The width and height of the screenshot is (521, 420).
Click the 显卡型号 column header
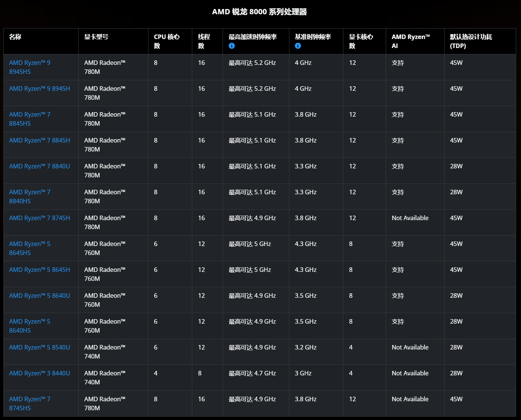pyautogui.click(x=96, y=37)
